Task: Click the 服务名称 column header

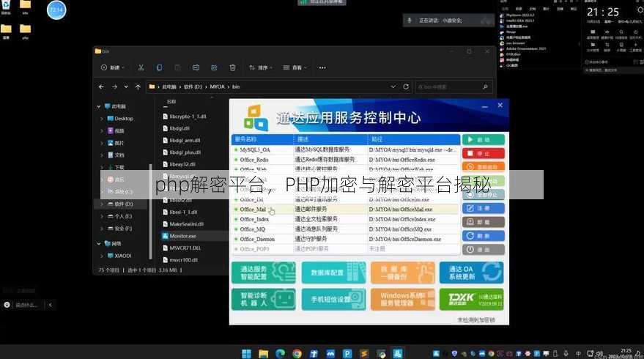Action: [x=262, y=140]
